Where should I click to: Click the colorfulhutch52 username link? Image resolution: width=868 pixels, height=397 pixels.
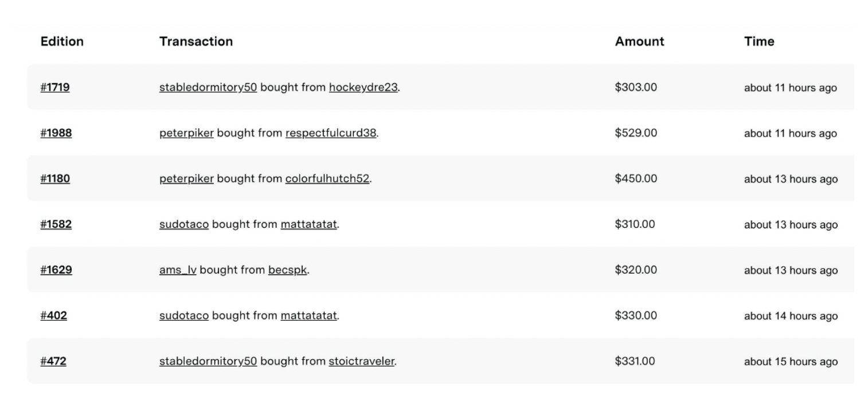[x=327, y=179]
